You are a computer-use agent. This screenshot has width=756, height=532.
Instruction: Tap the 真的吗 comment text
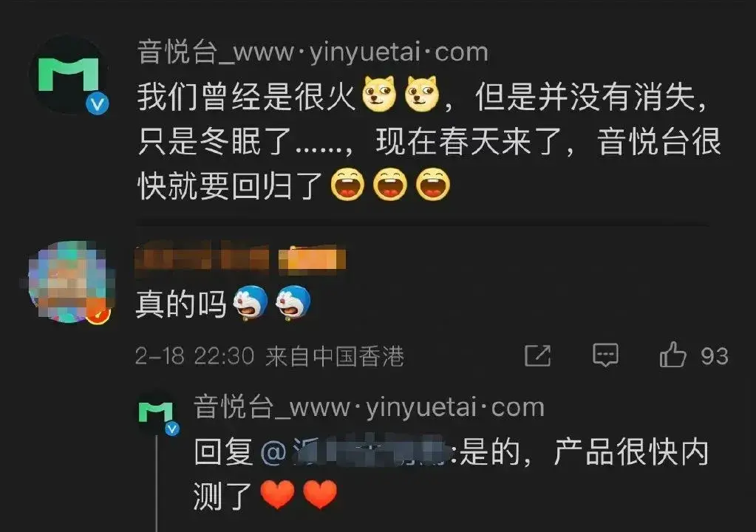pos(181,304)
